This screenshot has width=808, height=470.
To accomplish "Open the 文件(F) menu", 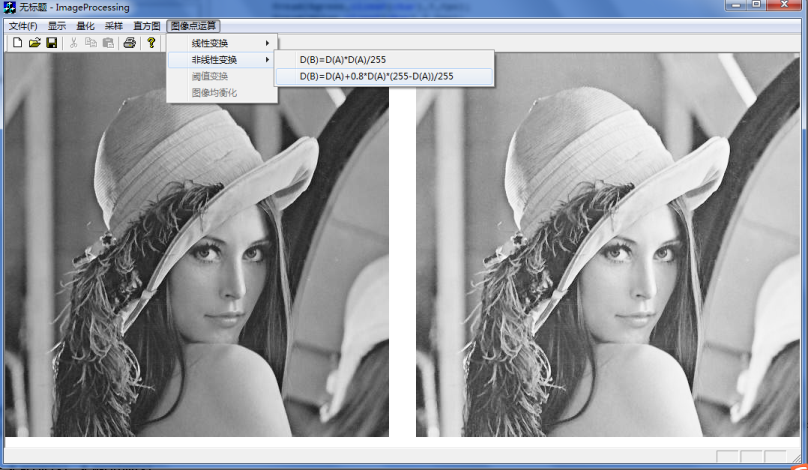I will tap(23, 26).
